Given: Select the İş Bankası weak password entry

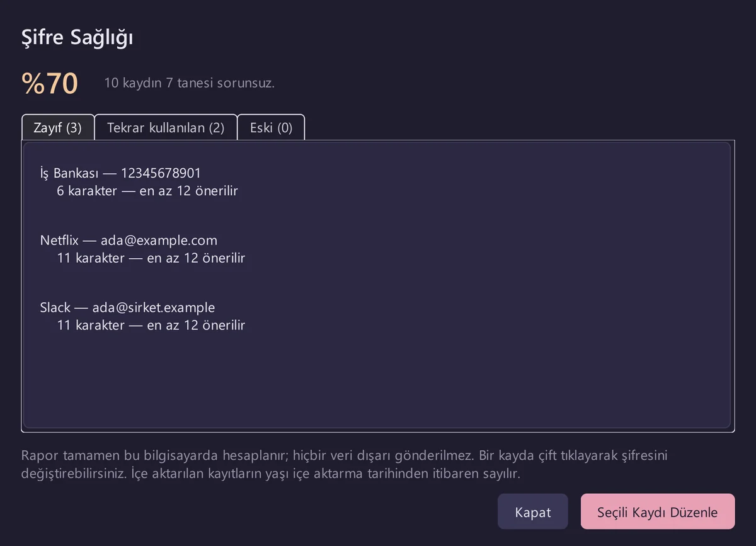Looking at the screenshot, I should [x=376, y=181].
